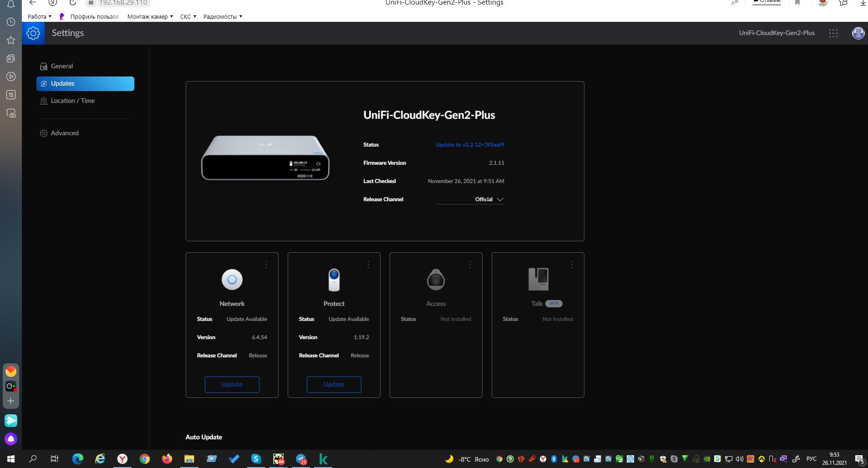This screenshot has height=468, width=868.
Task: Launch Microsoft Edge from the taskbar
Action: point(78,459)
